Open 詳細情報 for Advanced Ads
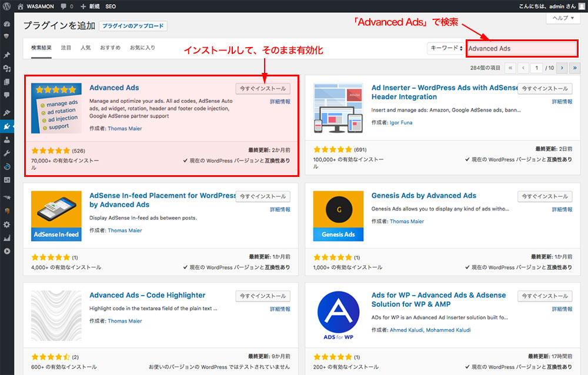The width and height of the screenshot is (588, 375). click(280, 102)
